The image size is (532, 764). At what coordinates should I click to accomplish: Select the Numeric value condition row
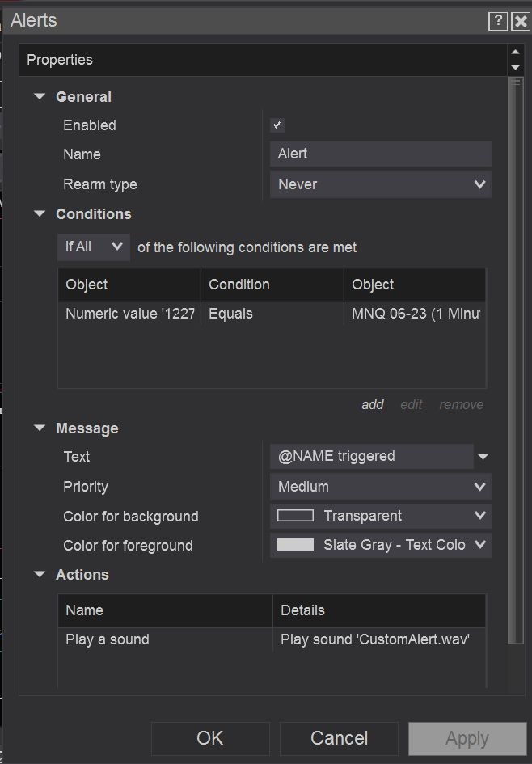click(x=129, y=314)
